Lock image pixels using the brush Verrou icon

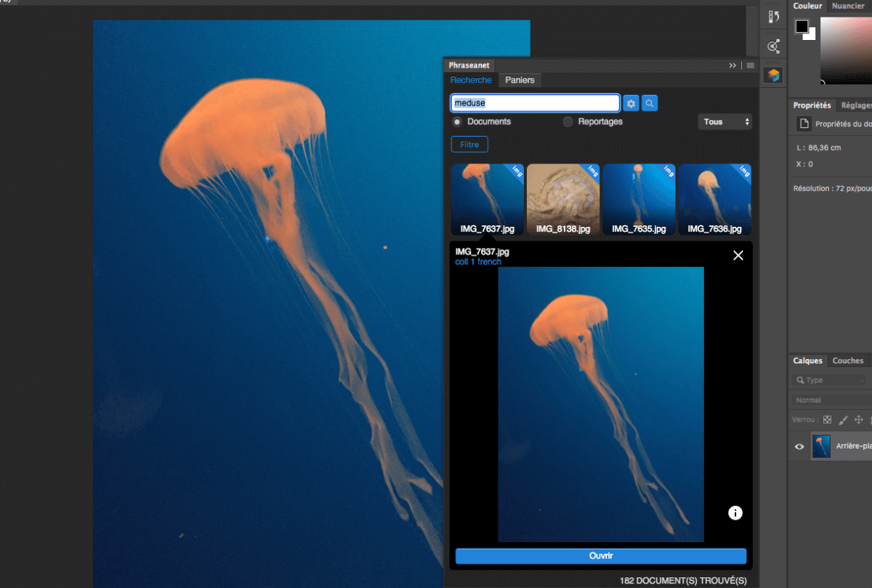click(842, 420)
